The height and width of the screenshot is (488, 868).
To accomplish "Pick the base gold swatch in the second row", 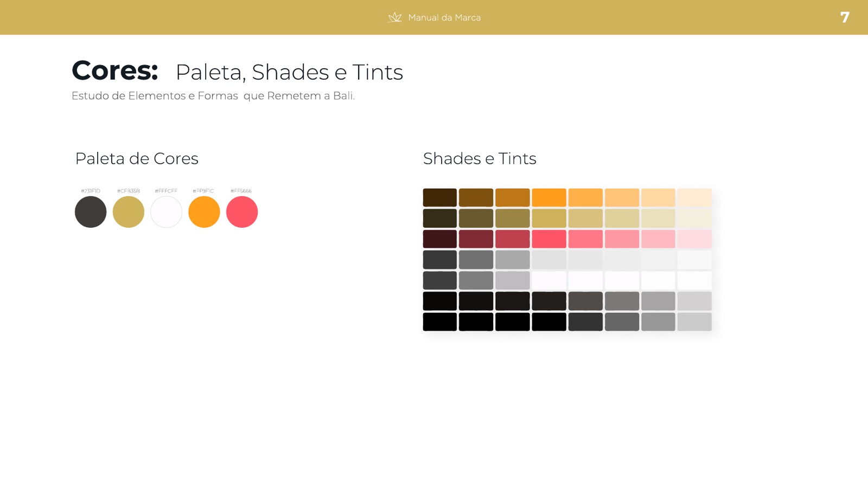I will [549, 218].
